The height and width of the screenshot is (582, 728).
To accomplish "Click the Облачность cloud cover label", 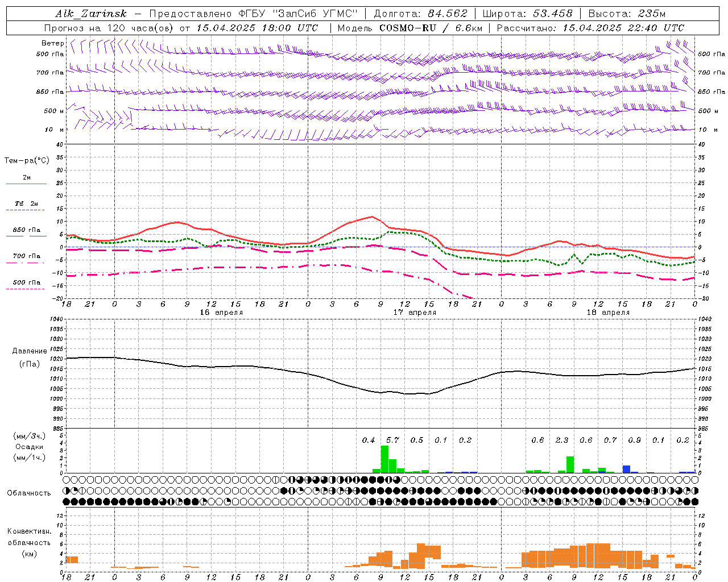I will tap(29, 493).
